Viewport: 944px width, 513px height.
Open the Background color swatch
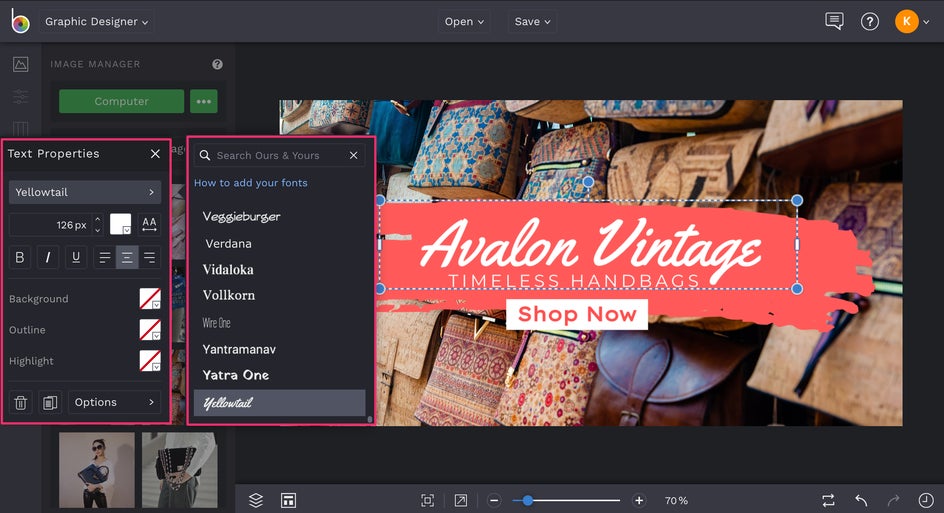pos(150,299)
